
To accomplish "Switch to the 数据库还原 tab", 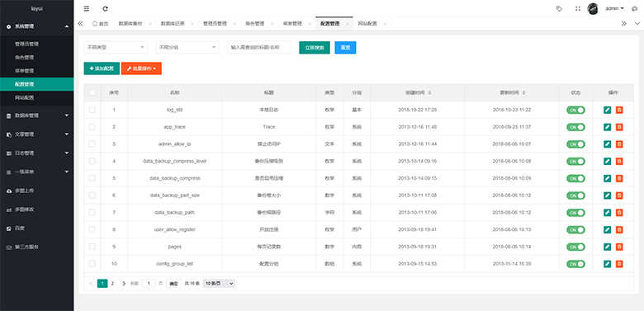I will coord(173,24).
